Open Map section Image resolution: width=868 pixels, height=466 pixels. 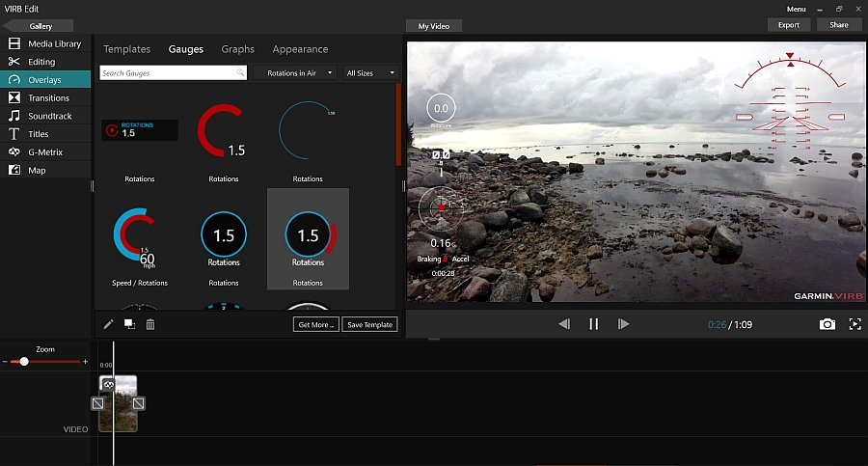pyautogui.click(x=45, y=170)
